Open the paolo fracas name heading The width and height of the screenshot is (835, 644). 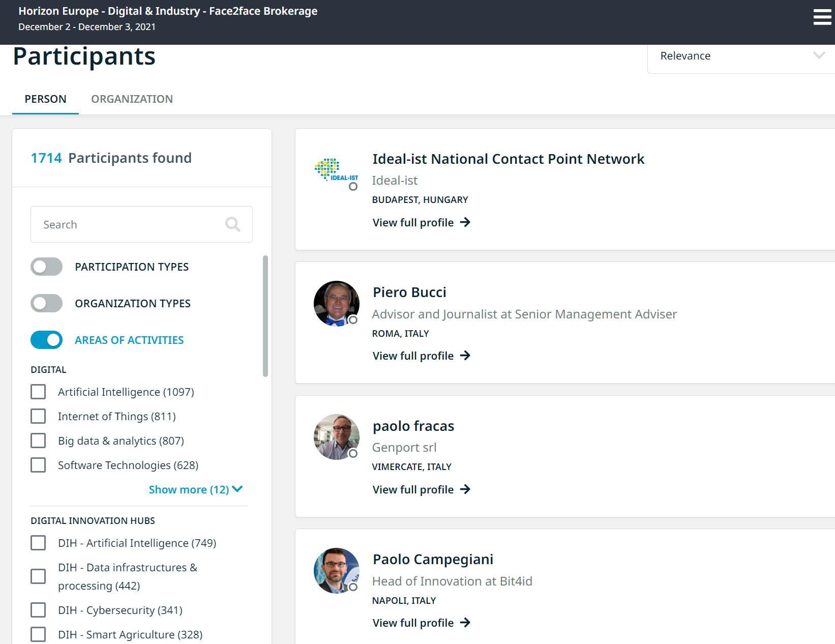413,426
